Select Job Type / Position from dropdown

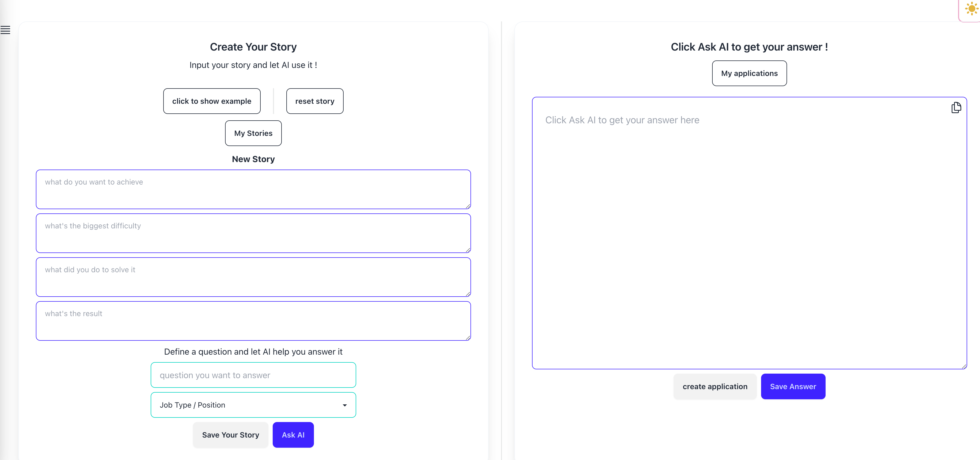253,405
